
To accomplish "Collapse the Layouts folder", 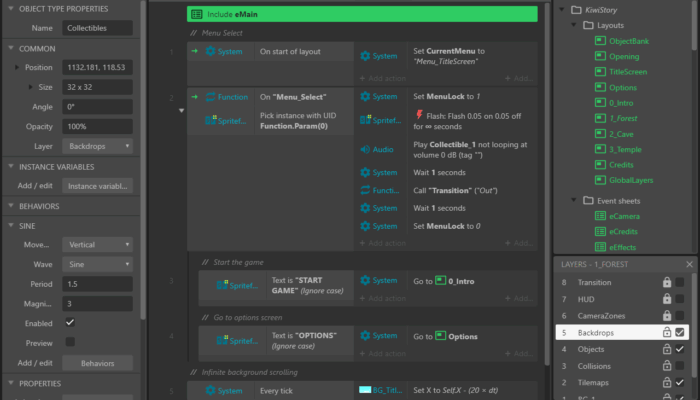I will (x=572, y=23).
